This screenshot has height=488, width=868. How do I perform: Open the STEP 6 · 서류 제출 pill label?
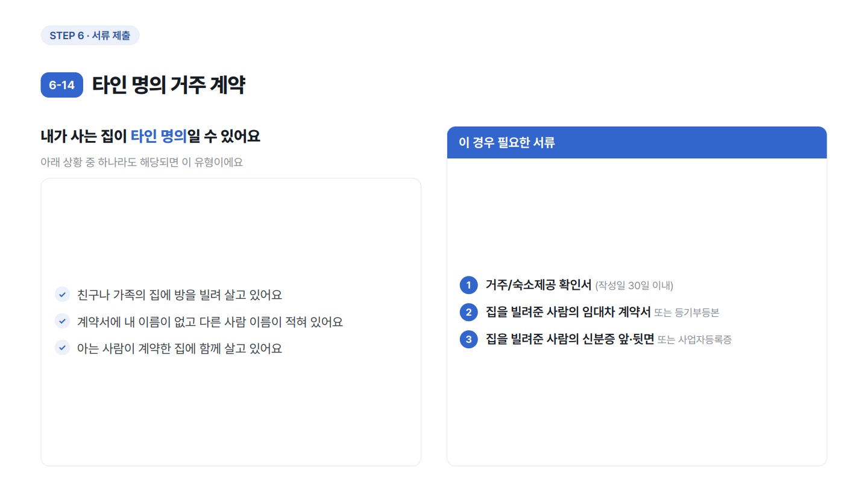(90, 36)
